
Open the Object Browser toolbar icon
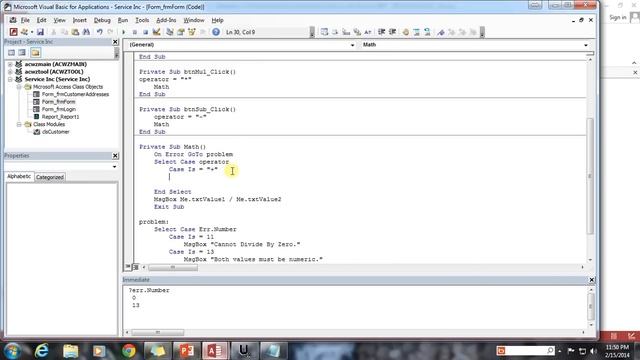[191, 32]
